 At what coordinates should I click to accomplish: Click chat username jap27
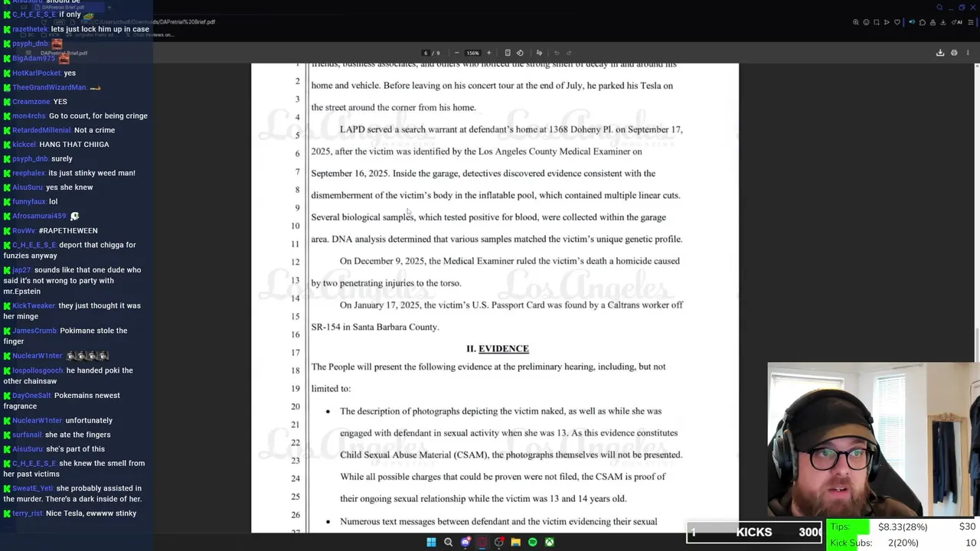(x=21, y=270)
